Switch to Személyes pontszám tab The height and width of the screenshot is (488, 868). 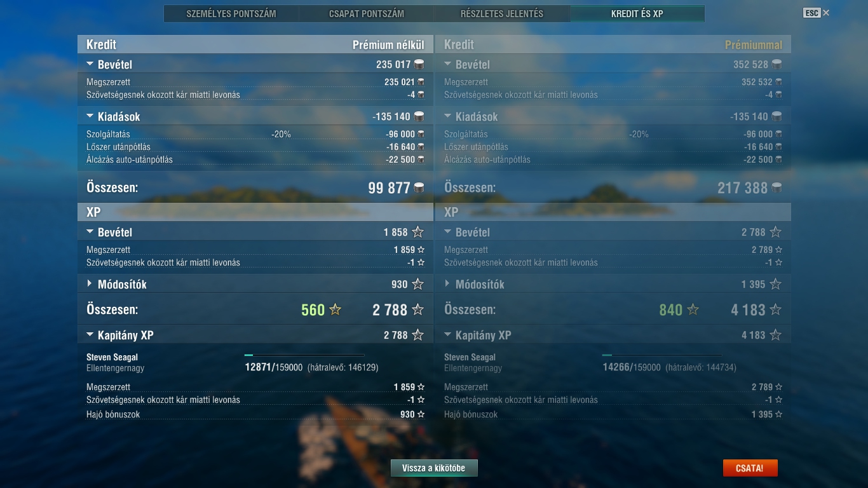point(231,13)
